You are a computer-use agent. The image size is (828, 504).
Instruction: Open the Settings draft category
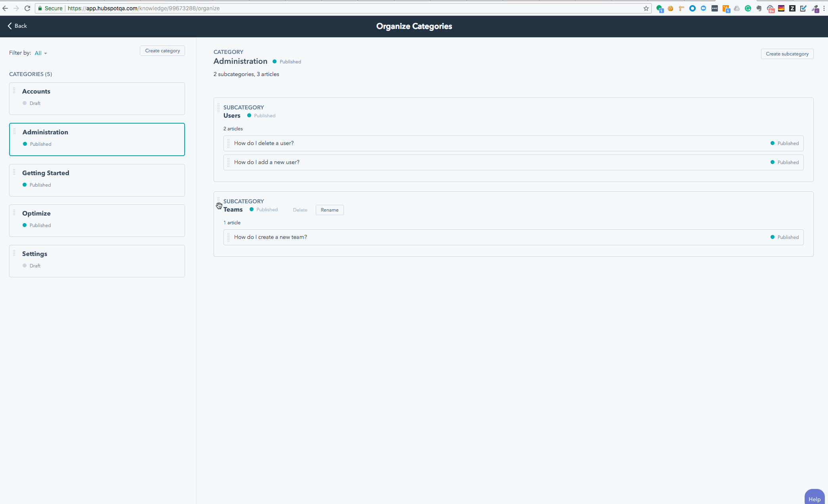[97, 261]
